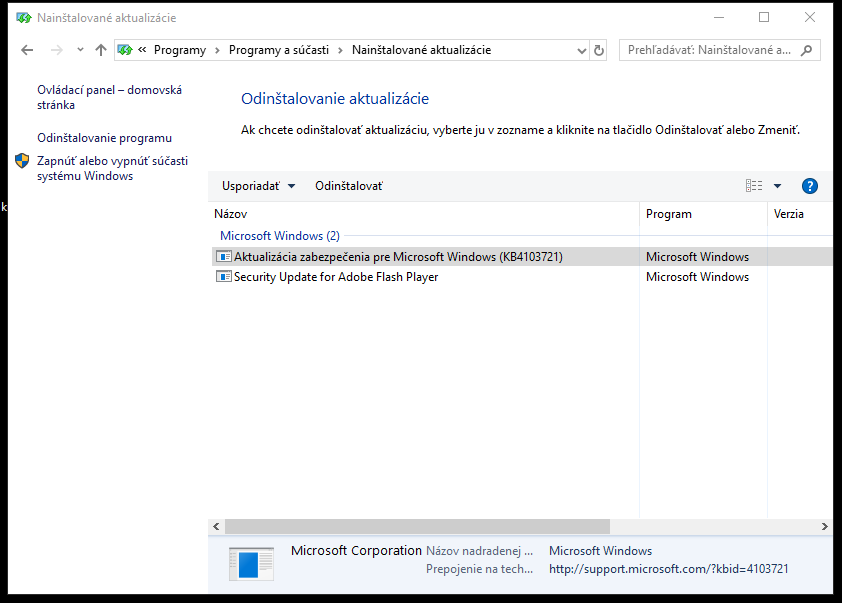
Task: Click the horizontal scrollbar thumb
Action: click(x=417, y=526)
